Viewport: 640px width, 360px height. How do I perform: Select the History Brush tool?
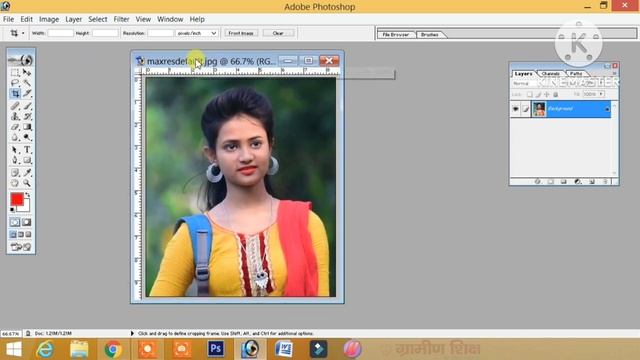pos(27,116)
